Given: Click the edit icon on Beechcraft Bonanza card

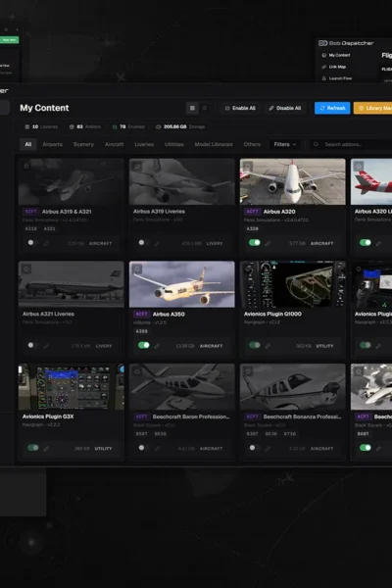Looking at the screenshot, I should [268, 448].
